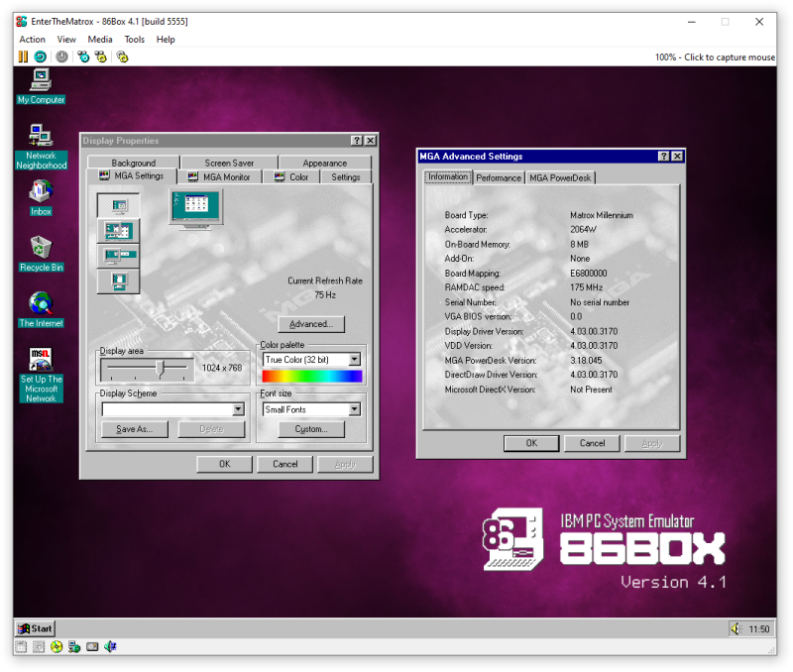The width and height of the screenshot is (793, 672).
Task: Open emulator settings via the last toolbar icon
Action: click(x=122, y=56)
